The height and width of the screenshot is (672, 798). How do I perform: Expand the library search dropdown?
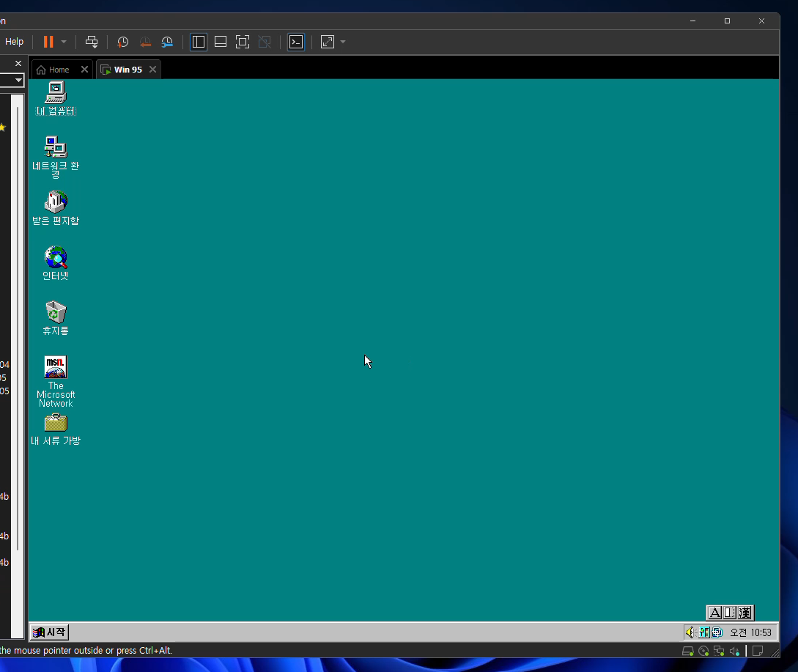click(x=18, y=80)
